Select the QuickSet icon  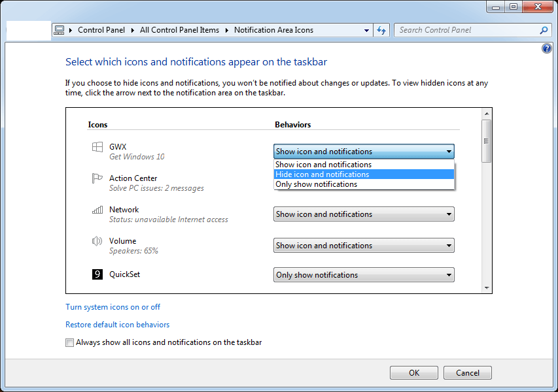[97, 274]
